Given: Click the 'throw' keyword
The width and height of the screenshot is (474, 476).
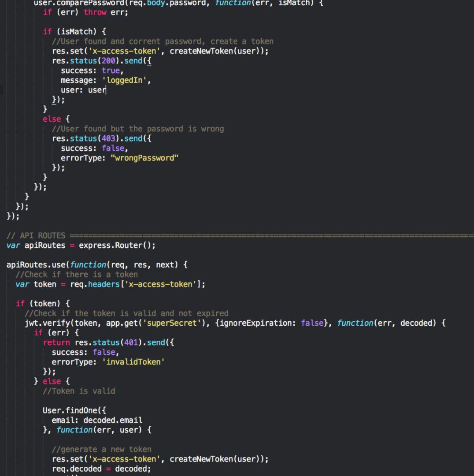Looking at the screenshot, I should 95,12.
